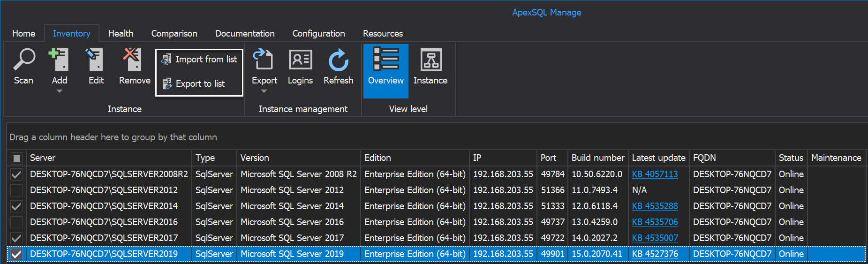Switch to the Inventory tab

(x=71, y=33)
